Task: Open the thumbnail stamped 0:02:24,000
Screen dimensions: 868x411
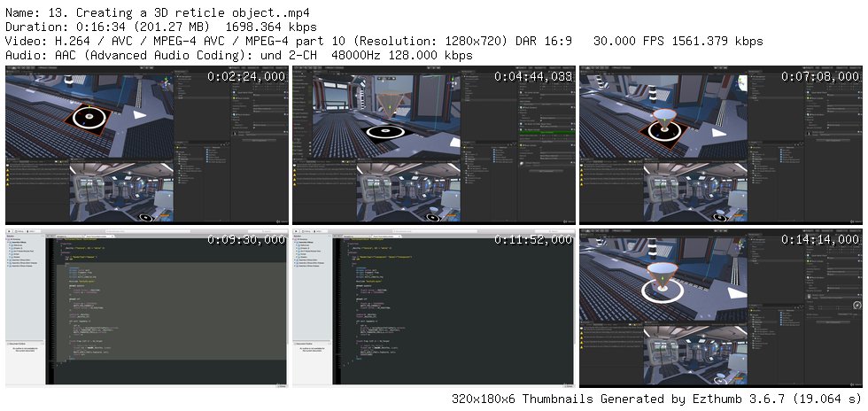Action: [147, 144]
